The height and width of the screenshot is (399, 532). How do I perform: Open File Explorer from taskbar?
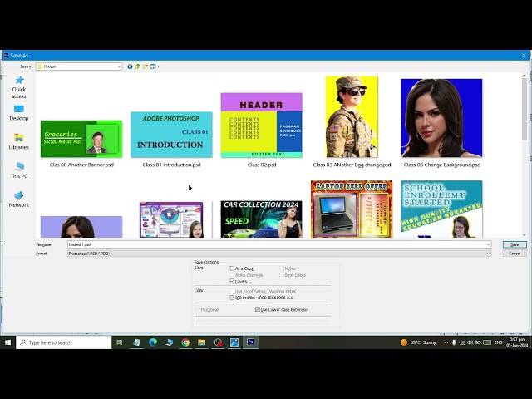(201, 342)
